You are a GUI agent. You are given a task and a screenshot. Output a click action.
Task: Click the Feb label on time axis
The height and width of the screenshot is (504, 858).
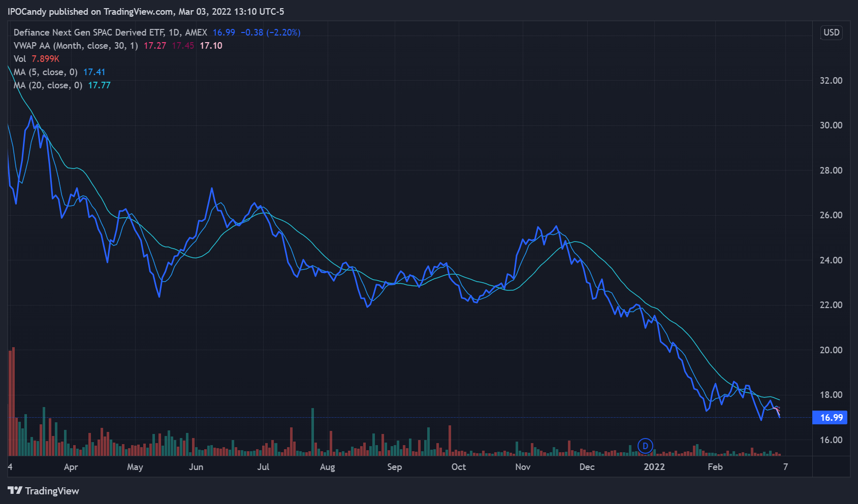[715, 467]
